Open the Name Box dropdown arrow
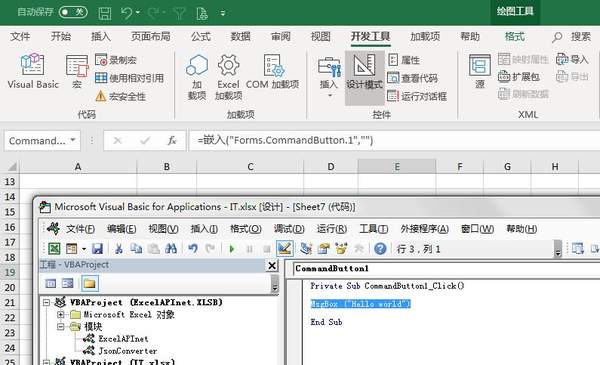Screen dimensions: 600x365 73,140
